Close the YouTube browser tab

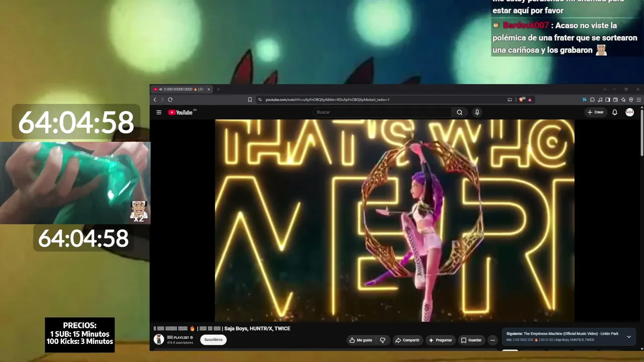coord(209,89)
